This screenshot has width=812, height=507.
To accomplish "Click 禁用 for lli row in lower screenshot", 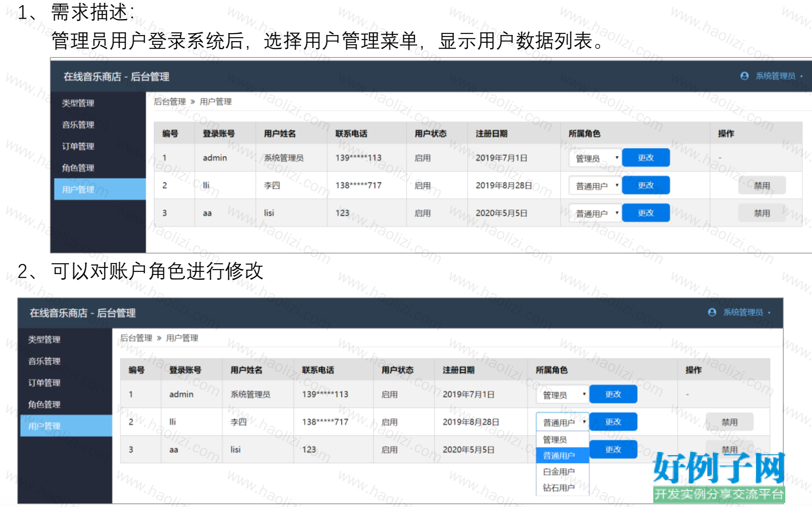I will click(x=729, y=422).
